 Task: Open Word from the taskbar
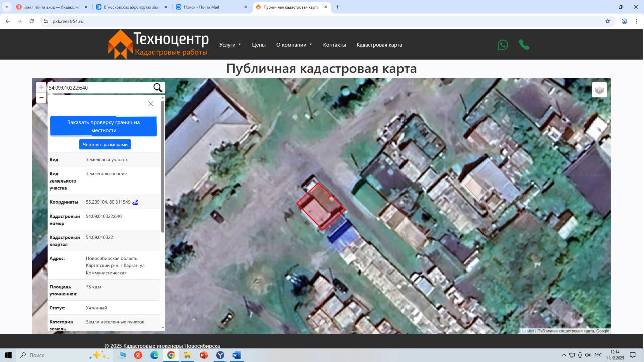click(236, 355)
